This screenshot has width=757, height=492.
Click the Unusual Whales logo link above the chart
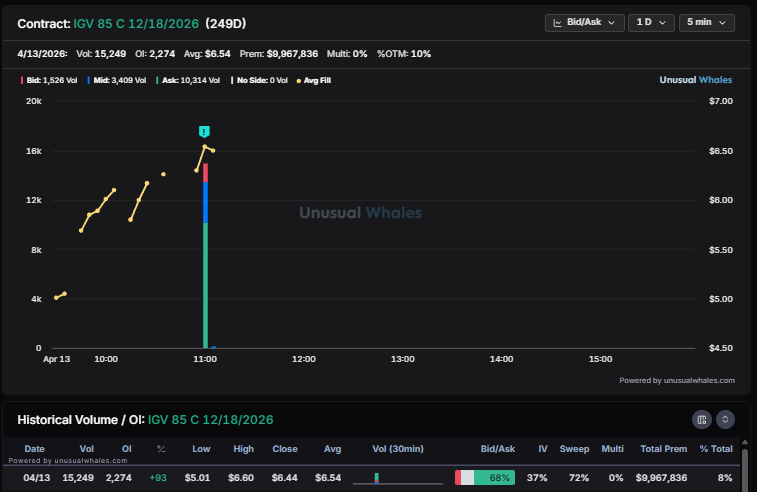[696, 80]
